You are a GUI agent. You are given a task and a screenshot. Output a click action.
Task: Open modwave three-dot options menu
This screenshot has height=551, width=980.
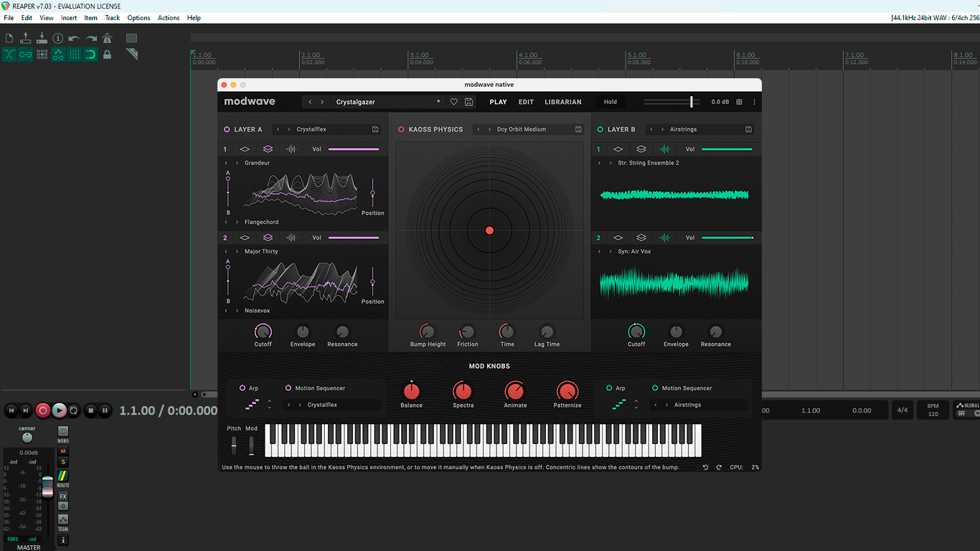tap(754, 102)
